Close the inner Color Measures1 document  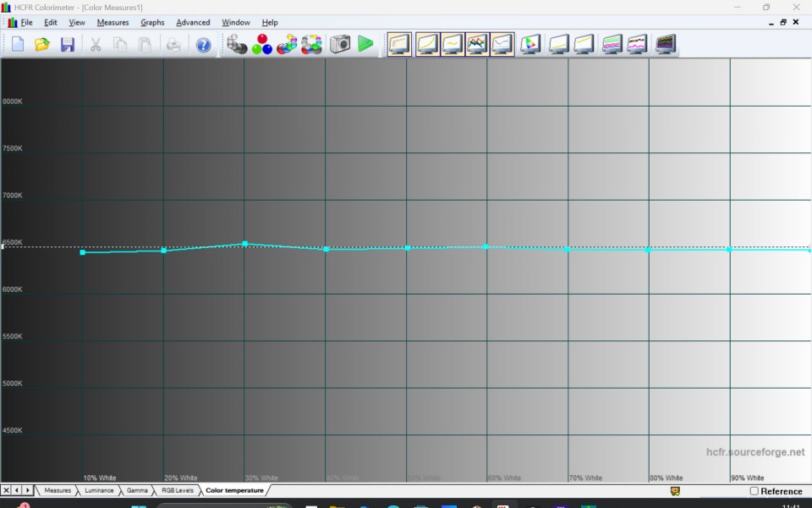click(796, 22)
